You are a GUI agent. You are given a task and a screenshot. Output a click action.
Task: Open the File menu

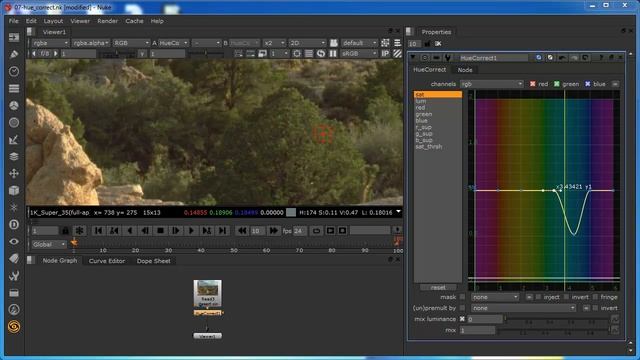pyautogui.click(x=13, y=21)
